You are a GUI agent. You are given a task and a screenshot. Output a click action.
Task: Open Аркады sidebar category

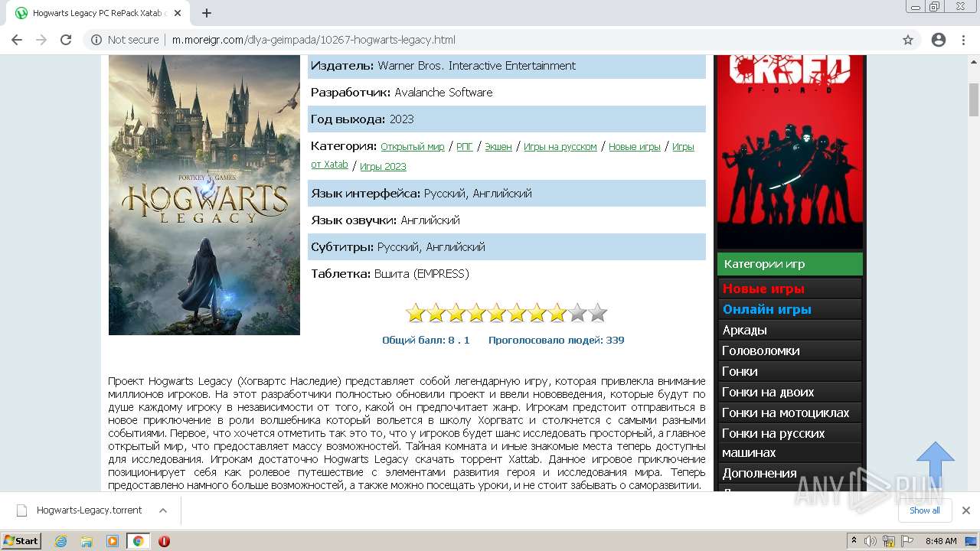click(790, 330)
